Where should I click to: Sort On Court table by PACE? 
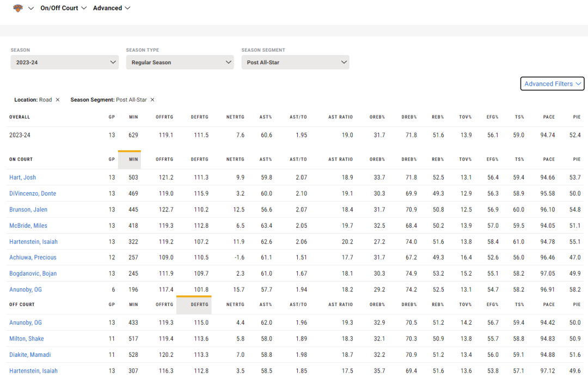pyautogui.click(x=549, y=160)
